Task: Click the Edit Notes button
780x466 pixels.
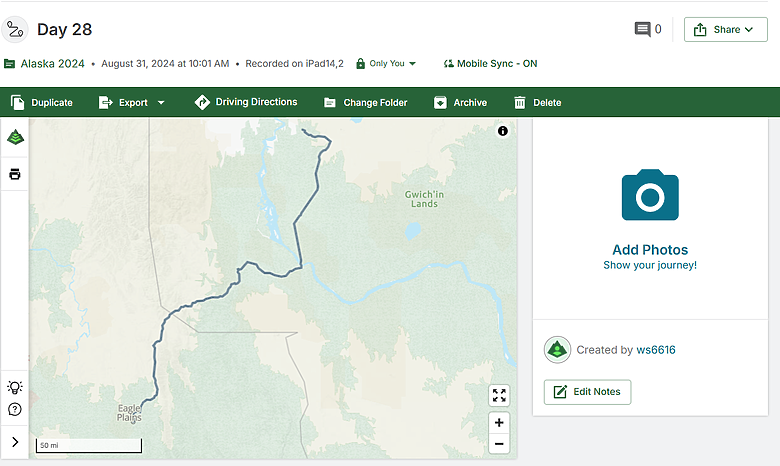Action: click(587, 392)
